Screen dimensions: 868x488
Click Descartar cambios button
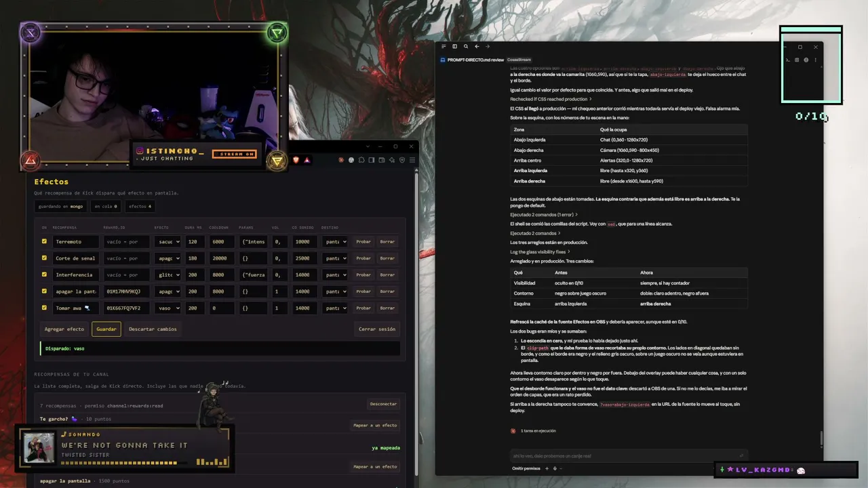153,329
